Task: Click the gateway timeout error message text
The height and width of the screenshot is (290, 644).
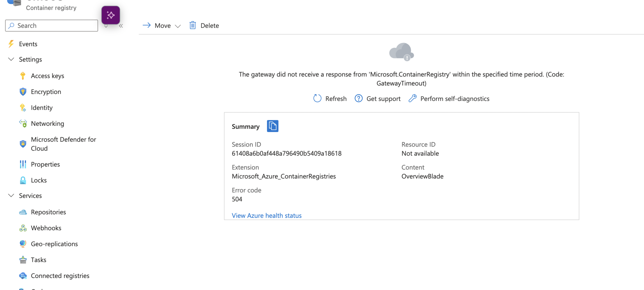Action: [401, 78]
